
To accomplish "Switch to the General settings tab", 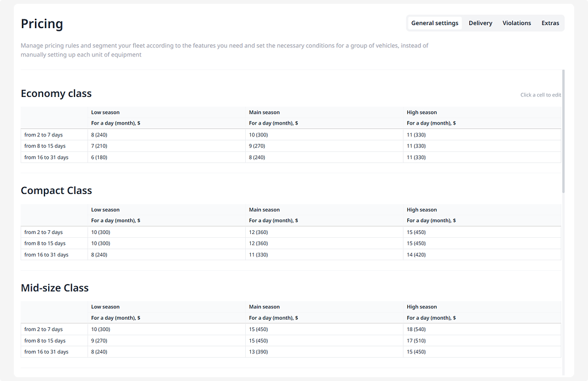I will coord(435,23).
